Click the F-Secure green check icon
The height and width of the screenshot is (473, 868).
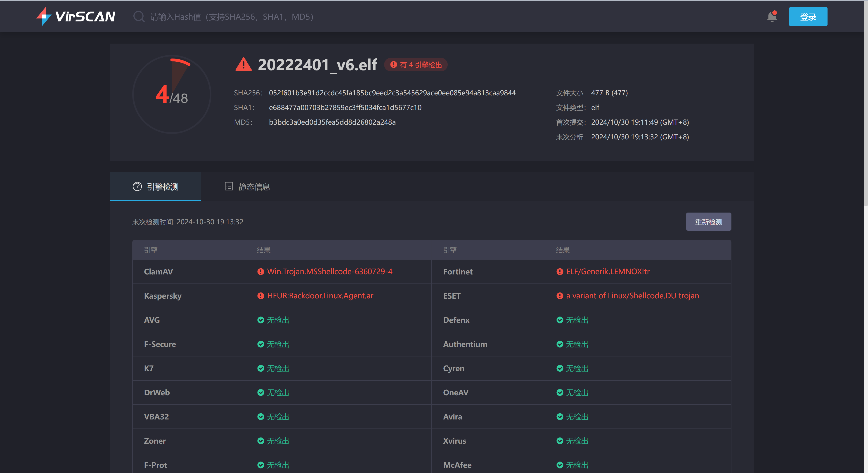(260, 344)
